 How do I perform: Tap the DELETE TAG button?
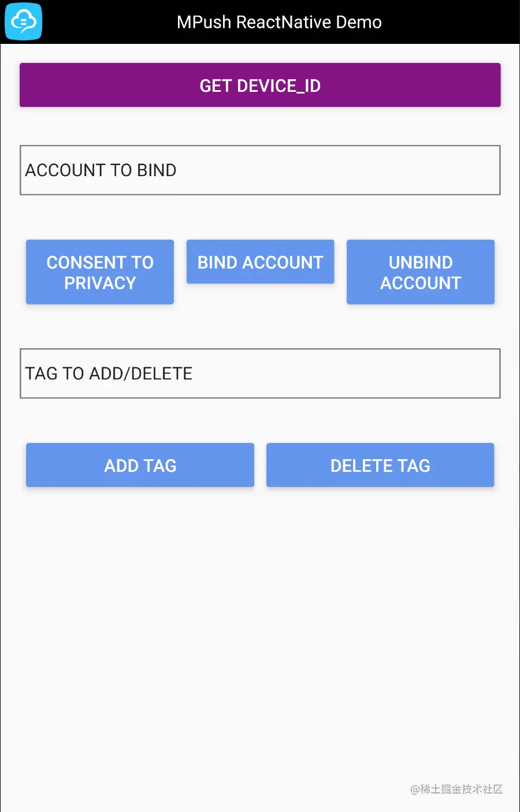380,465
